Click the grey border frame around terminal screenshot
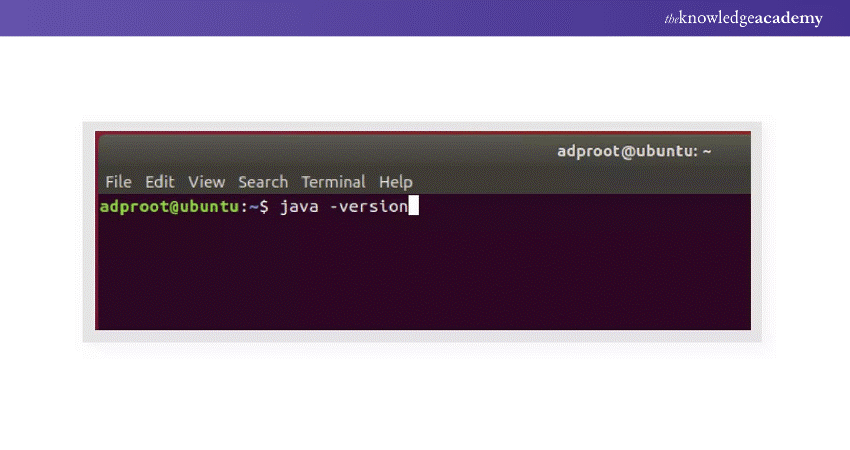The width and height of the screenshot is (850, 450). [x=88, y=230]
